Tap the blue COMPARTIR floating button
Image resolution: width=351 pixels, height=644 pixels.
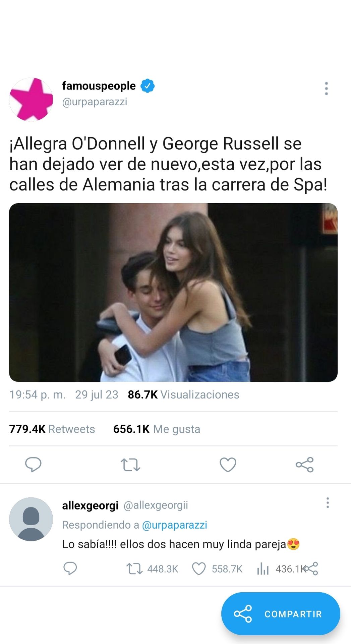(281, 614)
